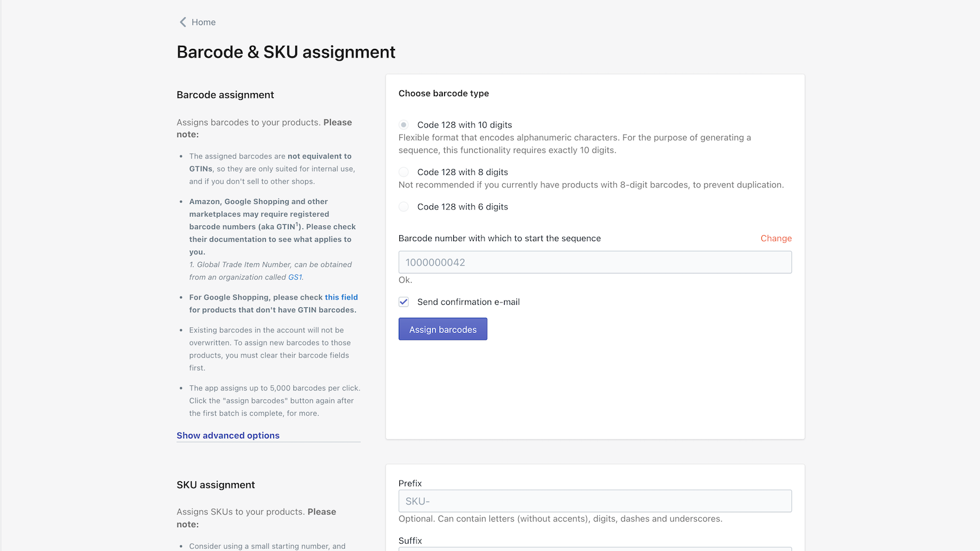This screenshot has height=551, width=980.
Task: Select the SKU- placeholder text in Prefix
Action: click(x=417, y=501)
